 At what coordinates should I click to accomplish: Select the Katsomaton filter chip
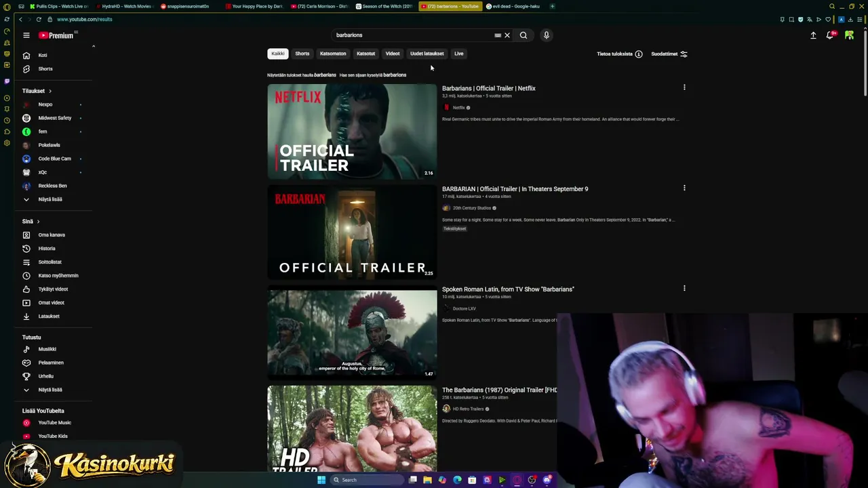pyautogui.click(x=333, y=54)
